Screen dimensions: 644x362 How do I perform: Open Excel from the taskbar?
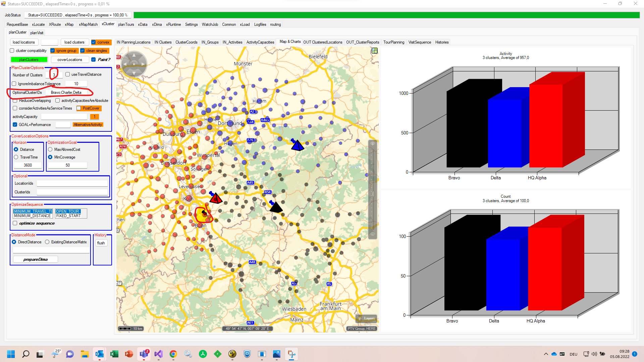(x=114, y=354)
